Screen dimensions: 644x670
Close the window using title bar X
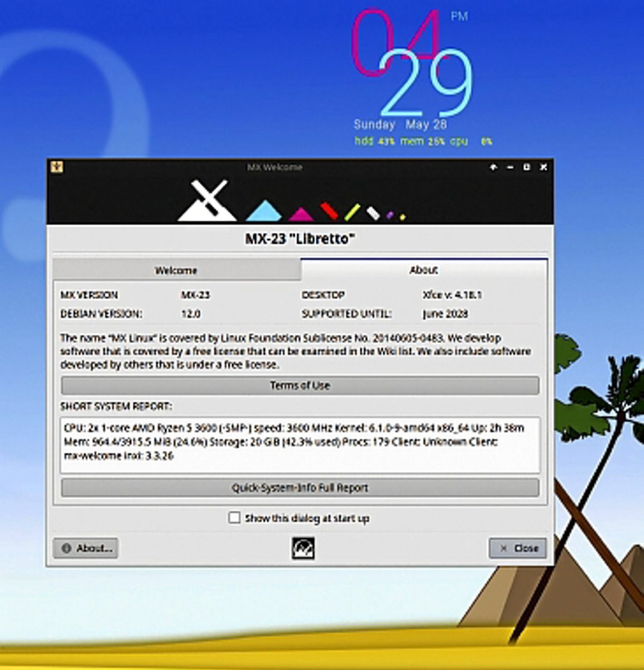[543, 167]
